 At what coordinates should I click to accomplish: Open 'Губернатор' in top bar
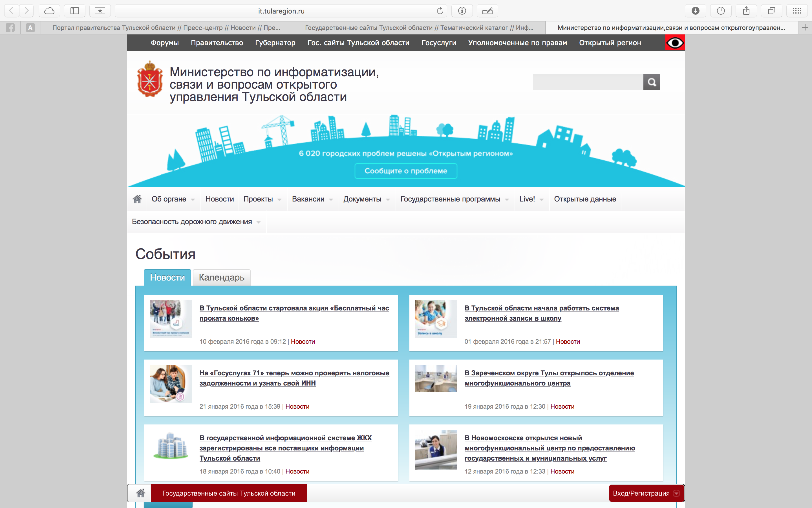pyautogui.click(x=275, y=43)
